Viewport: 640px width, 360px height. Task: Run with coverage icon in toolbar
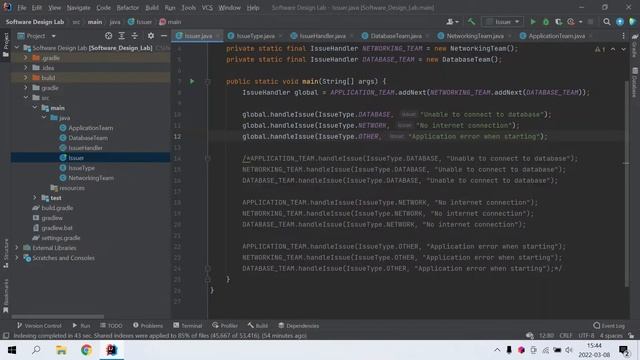pos(558,22)
